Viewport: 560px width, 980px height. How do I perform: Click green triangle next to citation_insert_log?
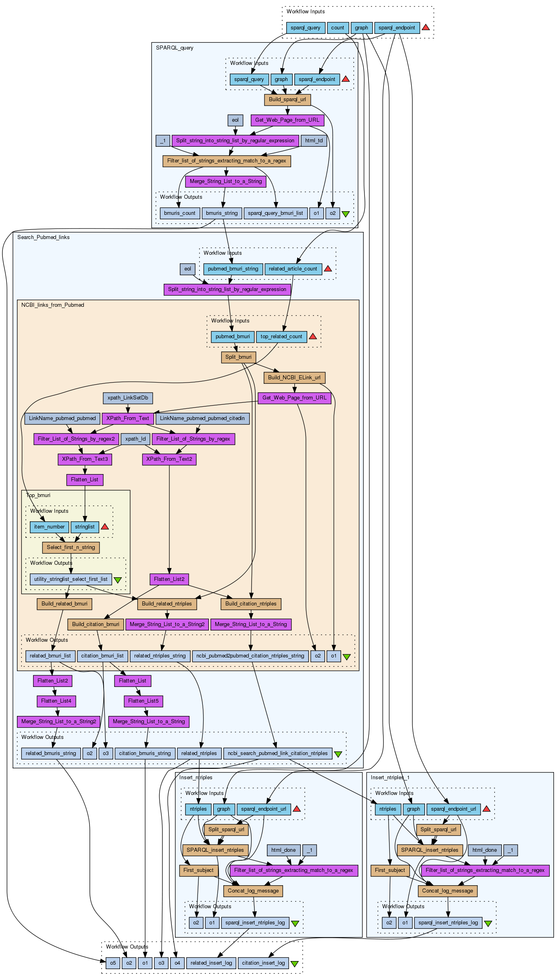point(295,963)
